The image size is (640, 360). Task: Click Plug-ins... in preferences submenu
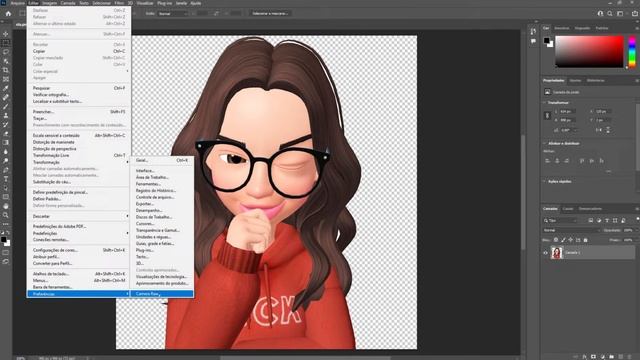tap(162, 250)
